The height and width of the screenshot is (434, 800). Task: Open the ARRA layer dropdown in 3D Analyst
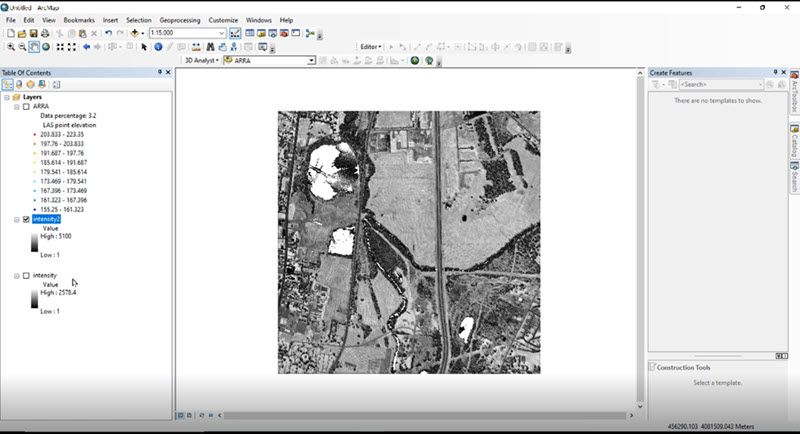point(311,60)
